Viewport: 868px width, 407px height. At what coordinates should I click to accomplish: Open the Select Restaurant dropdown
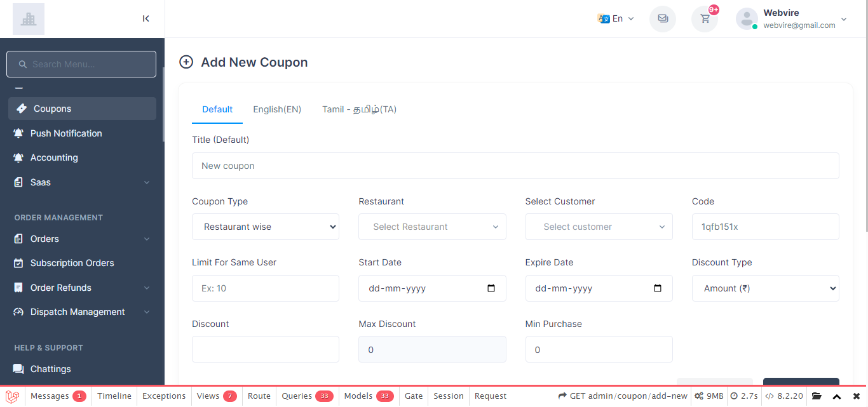point(432,227)
